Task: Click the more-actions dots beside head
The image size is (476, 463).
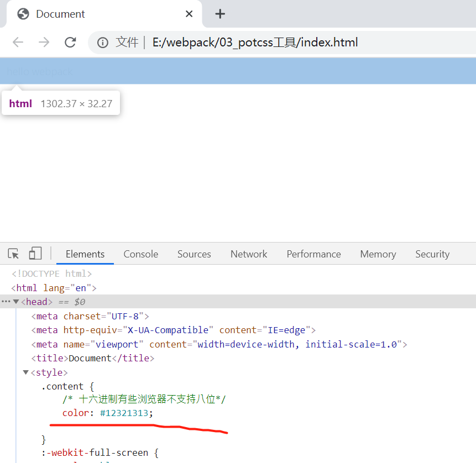Action: [x=5, y=301]
